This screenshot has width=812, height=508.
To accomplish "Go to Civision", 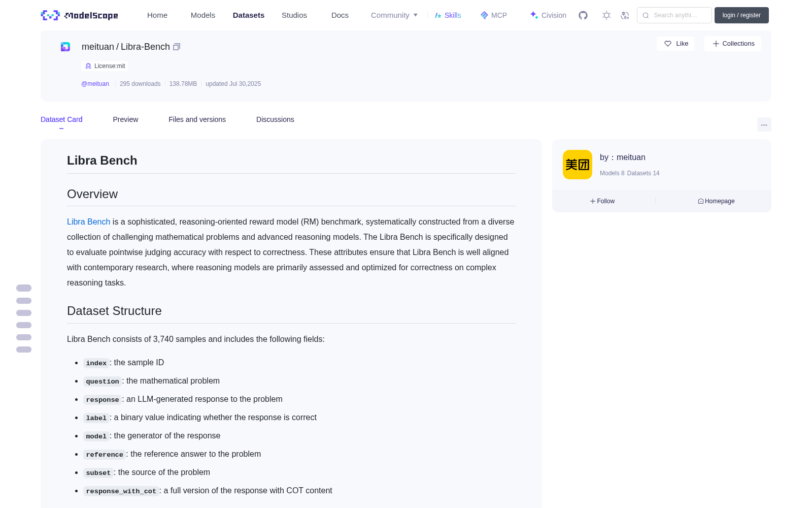I will pyautogui.click(x=548, y=15).
